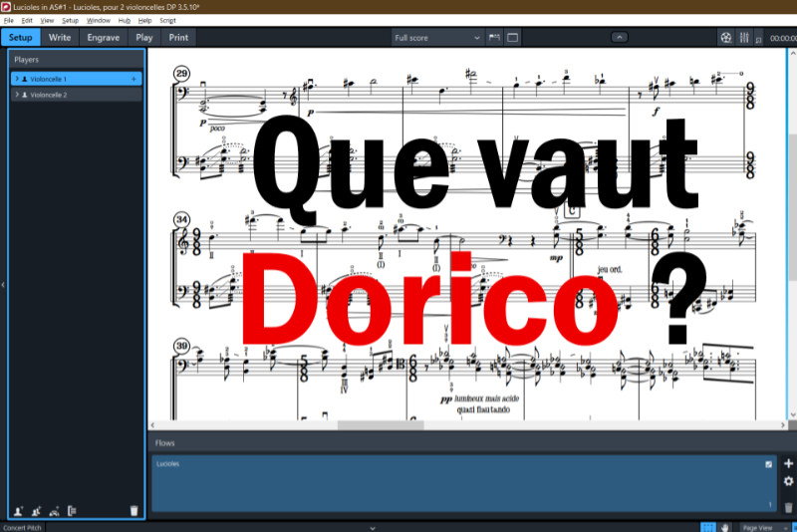Select the marquee selection tool

tap(708, 527)
